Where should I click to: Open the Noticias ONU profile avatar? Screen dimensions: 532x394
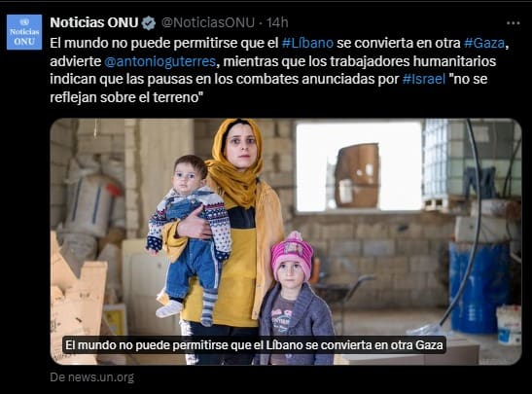pyautogui.click(x=24, y=32)
